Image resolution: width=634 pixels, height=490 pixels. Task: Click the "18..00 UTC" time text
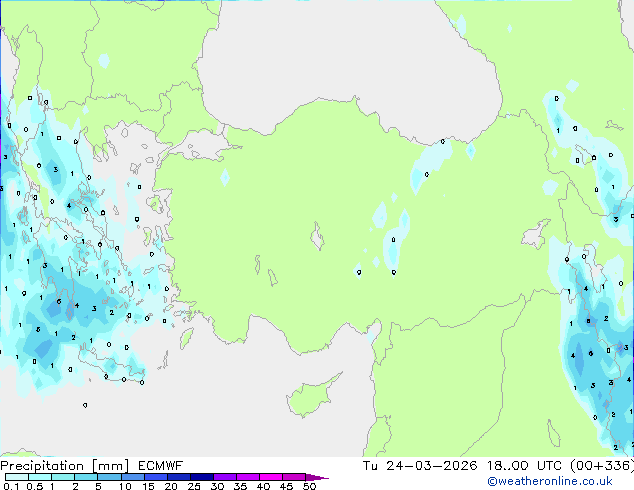tap(524, 466)
